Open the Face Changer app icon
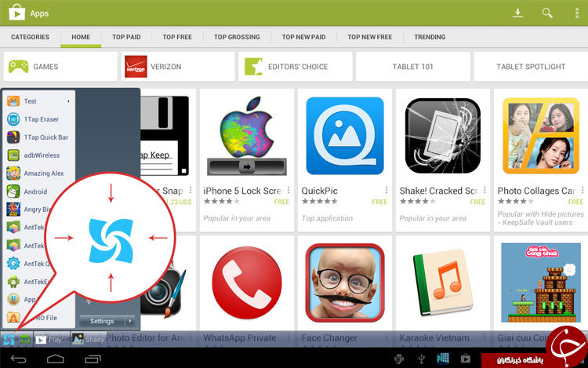The width and height of the screenshot is (588, 368). (345, 282)
